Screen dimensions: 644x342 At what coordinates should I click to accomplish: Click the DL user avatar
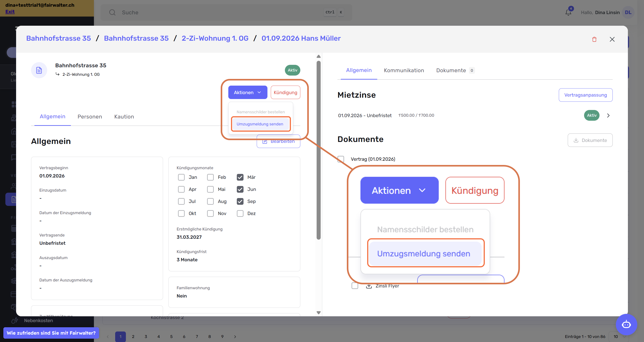pyautogui.click(x=628, y=12)
